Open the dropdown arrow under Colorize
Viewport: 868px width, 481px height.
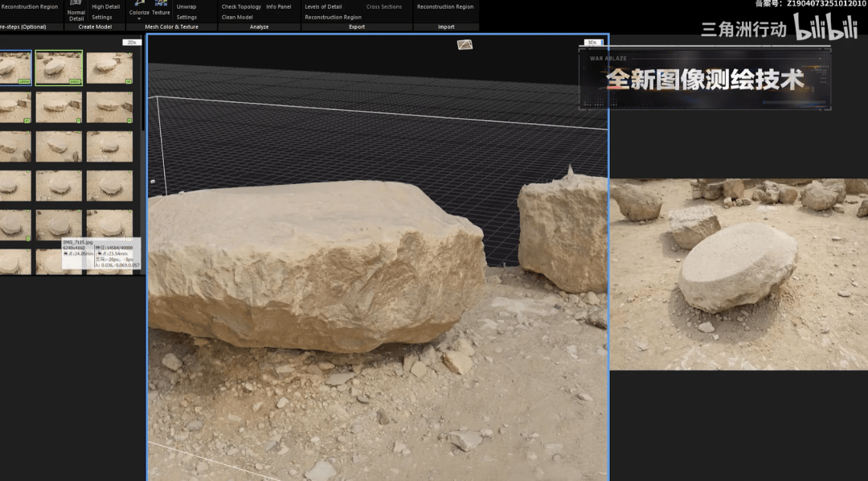139,18
